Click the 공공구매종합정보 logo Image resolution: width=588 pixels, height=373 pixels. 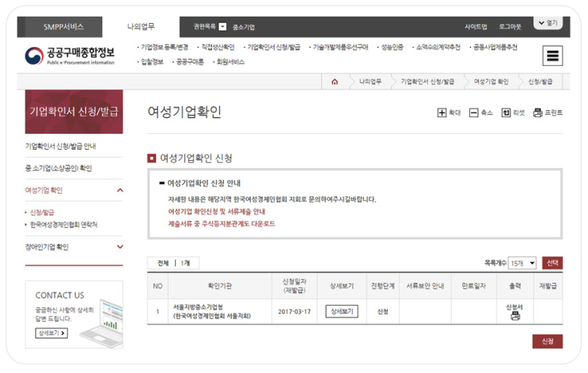70,55
